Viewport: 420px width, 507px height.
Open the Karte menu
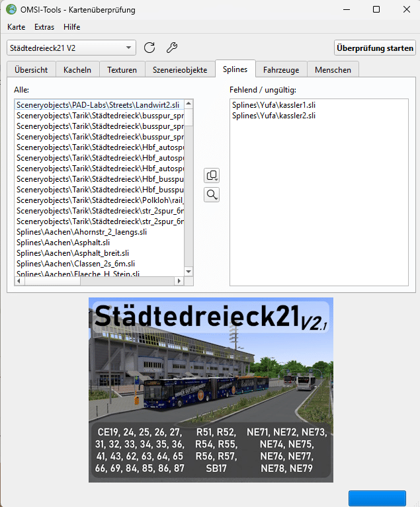(17, 27)
